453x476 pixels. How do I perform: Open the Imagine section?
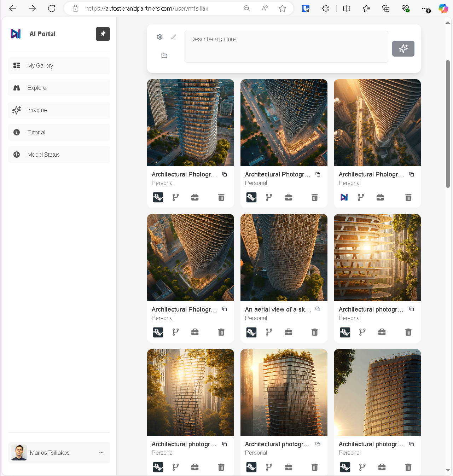point(59,110)
